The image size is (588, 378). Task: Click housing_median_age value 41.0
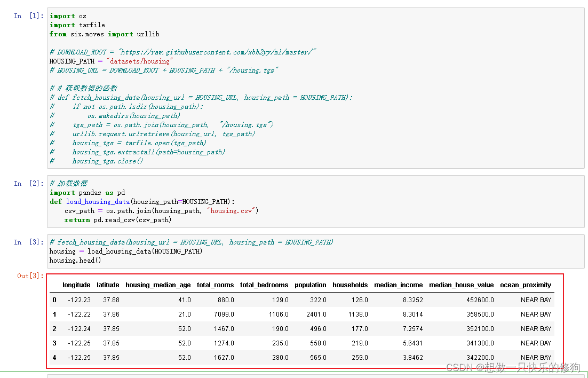185,300
